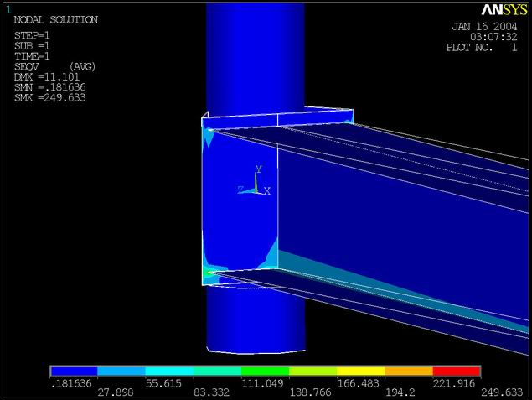Click the upper cylindrical column section
Image resolution: width=532 pixels, height=400 pixels.
tap(256, 58)
